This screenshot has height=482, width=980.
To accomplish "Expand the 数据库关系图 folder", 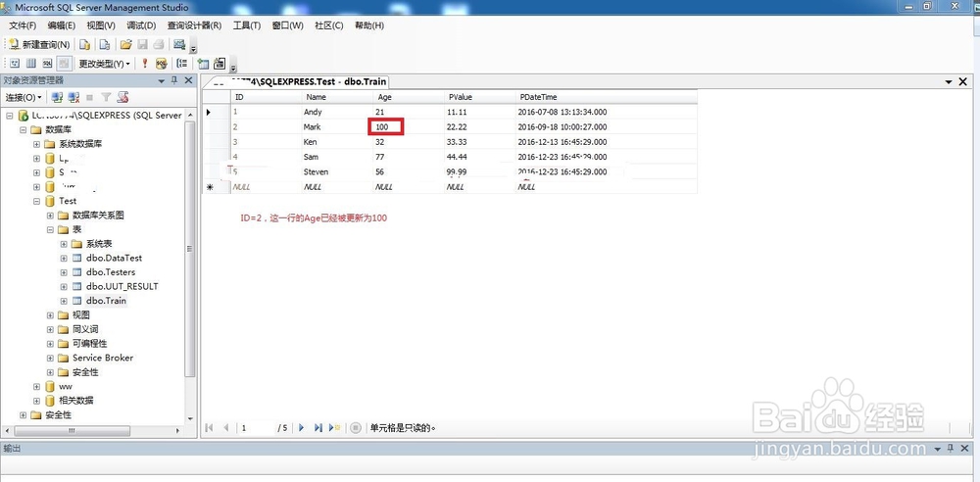I will 51,216.
